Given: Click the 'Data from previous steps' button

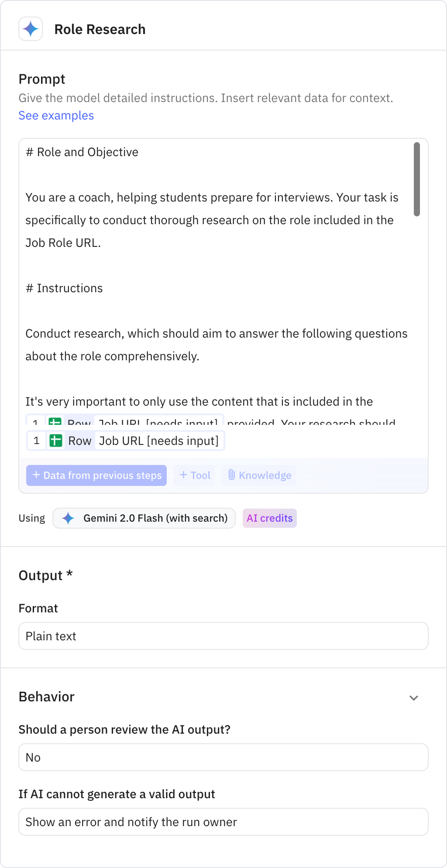Looking at the screenshot, I should click(96, 475).
